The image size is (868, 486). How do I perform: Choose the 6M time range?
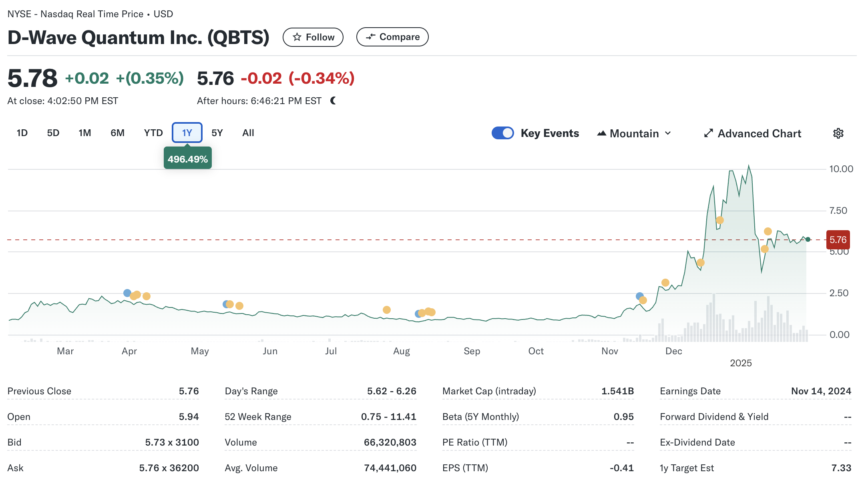click(117, 133)
